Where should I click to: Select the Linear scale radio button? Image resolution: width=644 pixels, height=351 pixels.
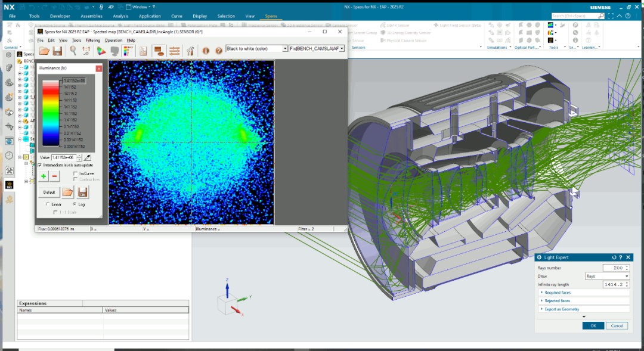coord(48,204)
